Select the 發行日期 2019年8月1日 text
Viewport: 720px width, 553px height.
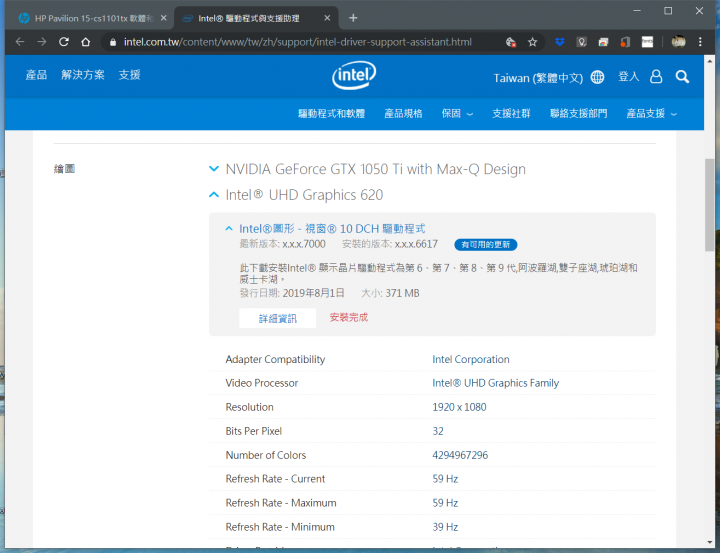[292, 293]
